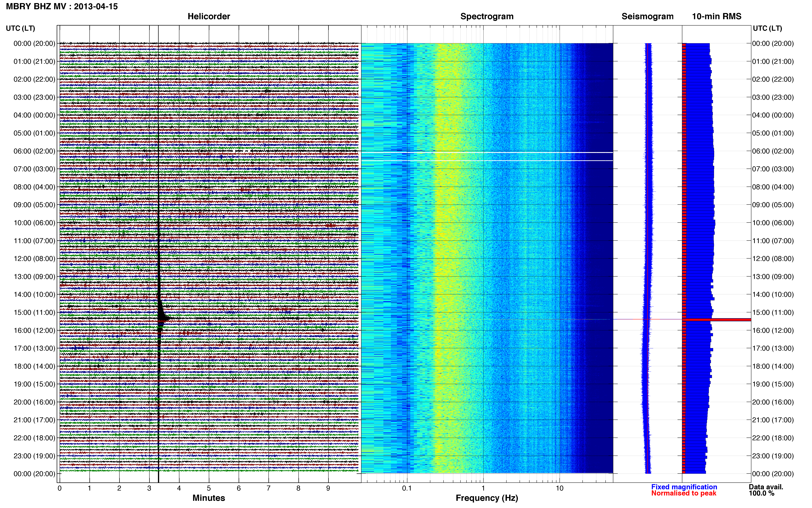Click the red peak bar in 10-min RMS

[x=717, y=320]
